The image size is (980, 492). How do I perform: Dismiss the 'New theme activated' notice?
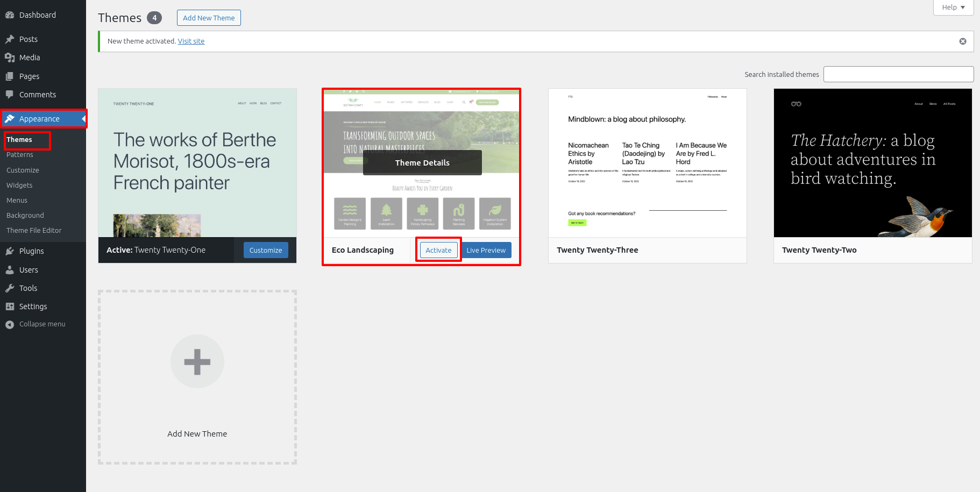(x=963, y=41)
